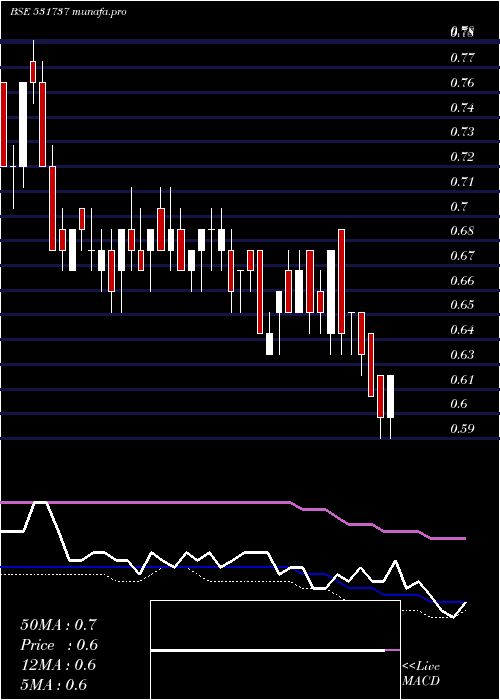Click the Price : 0.6 legend text

click(x=59, y=645)
